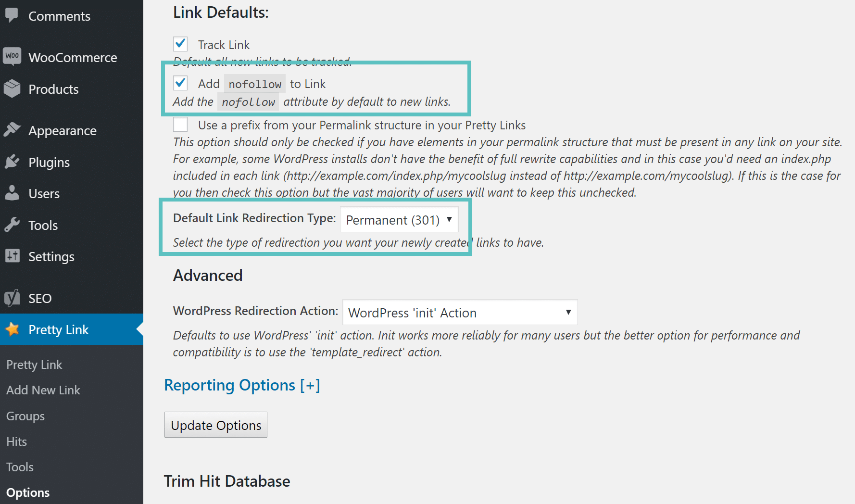Uncheck the Track Link checkbox
This screenshot has height=504, width=855.
coord(180,44)
